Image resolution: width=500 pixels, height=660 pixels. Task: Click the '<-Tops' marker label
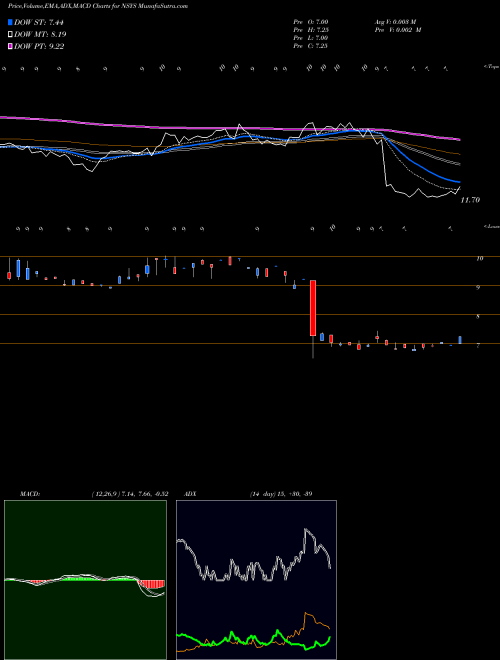point(492,67)
